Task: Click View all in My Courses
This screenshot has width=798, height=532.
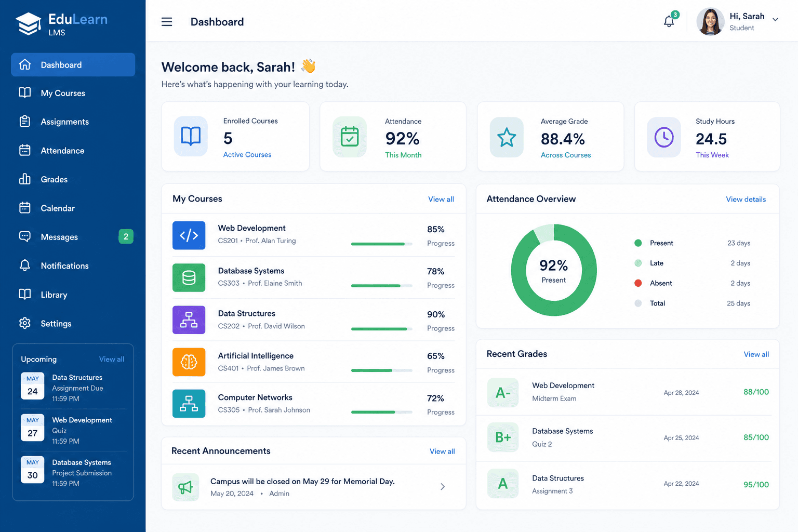Action: pyautogui.click(x=441, y=199)
